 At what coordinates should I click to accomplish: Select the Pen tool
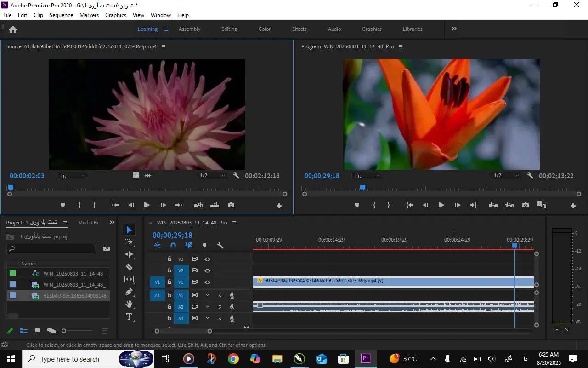coord(129,292)
